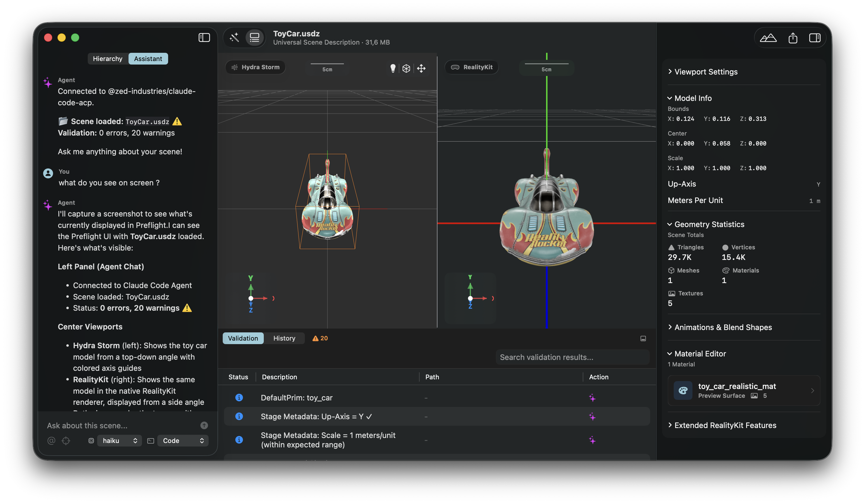Screen dimensions: 865x504
Task: Click the RealityKit renderer badge
Action: [x=471, y=67]
